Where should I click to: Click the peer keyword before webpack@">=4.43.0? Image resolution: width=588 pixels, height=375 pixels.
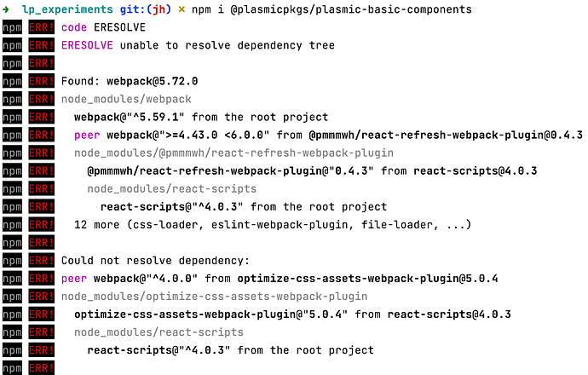click(x=87, y=135)
